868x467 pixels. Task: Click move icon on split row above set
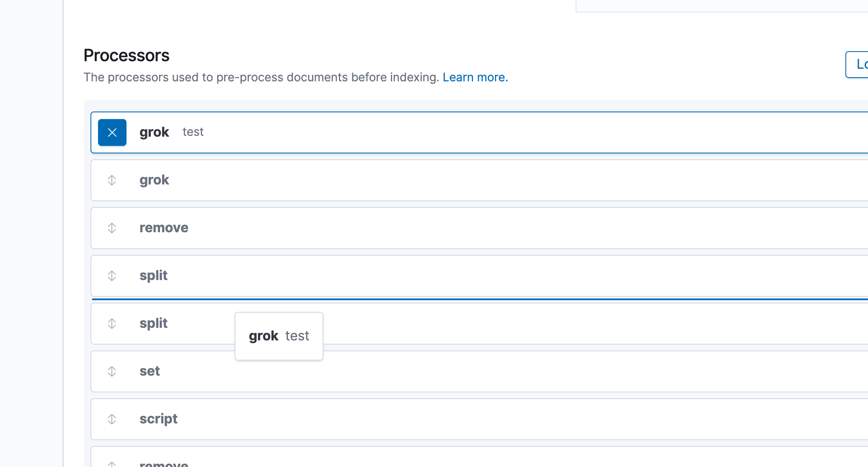[112, 324]
